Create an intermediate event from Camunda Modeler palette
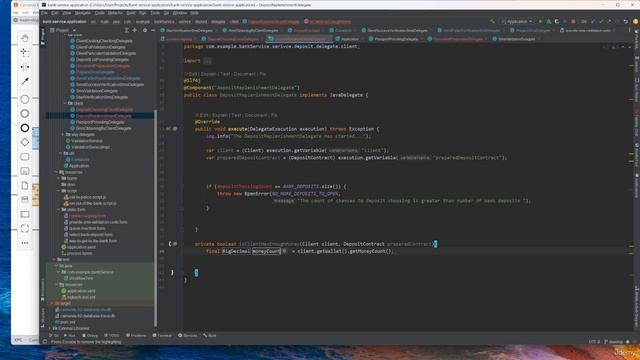The image size is (640, 360). tap(25, 113)
